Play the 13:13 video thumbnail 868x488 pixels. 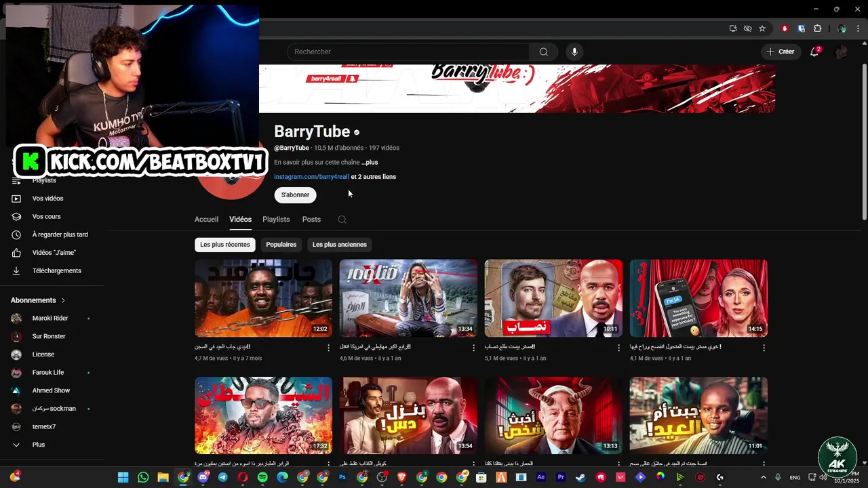pos(553,415)
